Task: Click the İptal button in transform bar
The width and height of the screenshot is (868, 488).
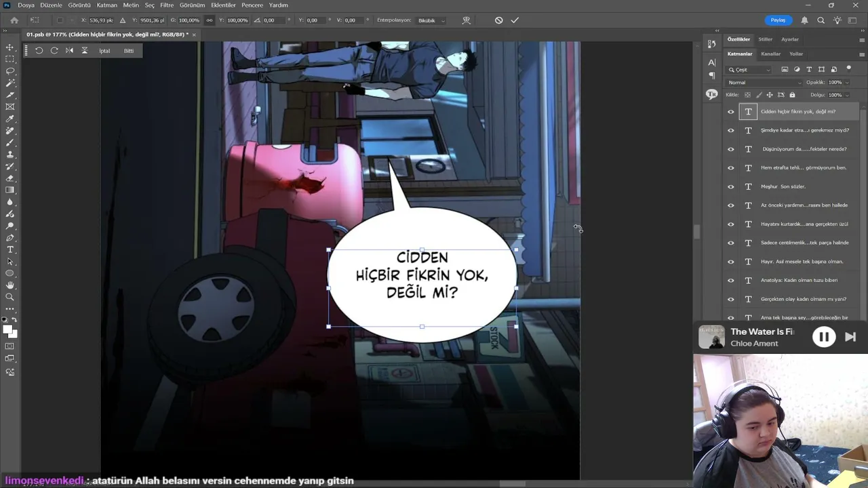Action: [104, 51]
